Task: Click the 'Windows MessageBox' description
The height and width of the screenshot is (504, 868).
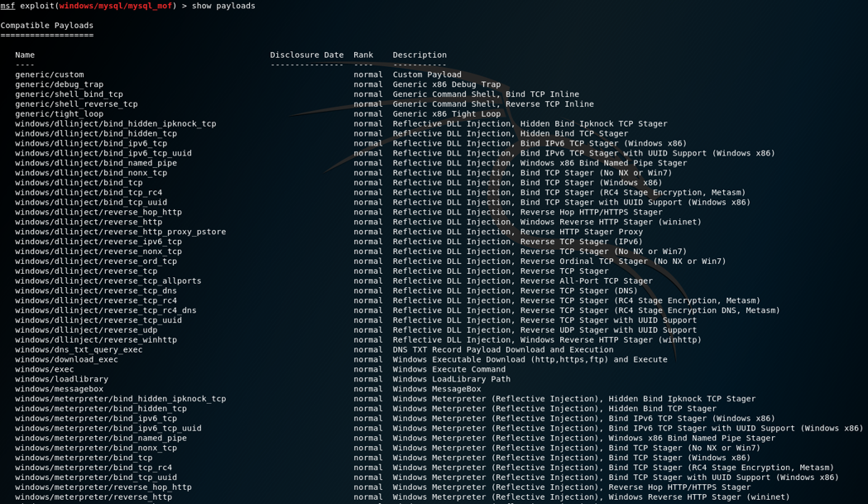Action: pyautogui.click(x=437, y=389)
